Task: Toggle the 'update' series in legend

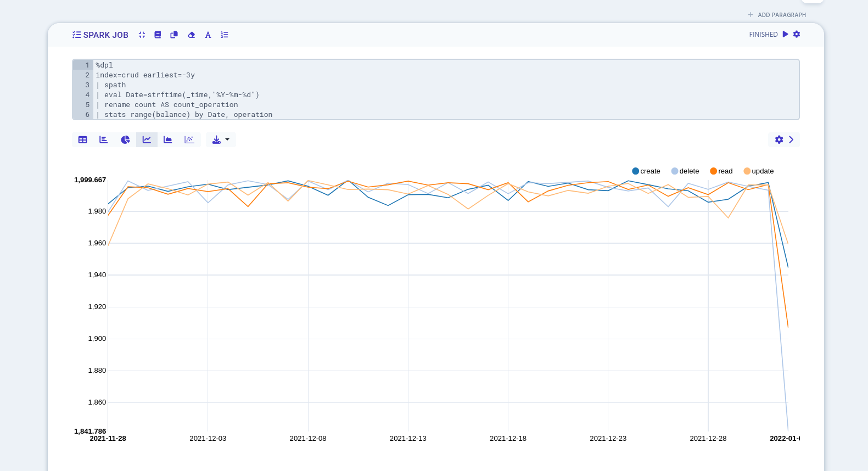Action: tap(759, 171)
